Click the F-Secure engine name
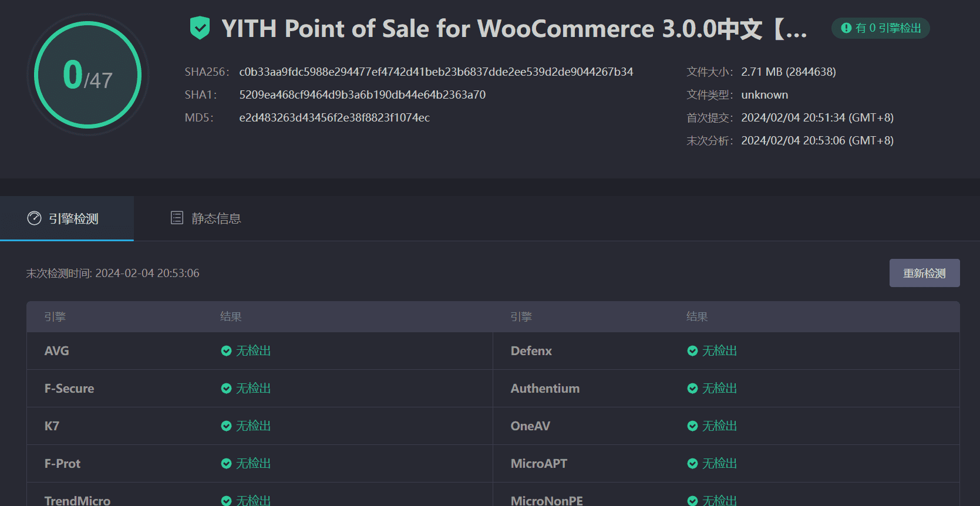The image size is (980, 506). click(x=69, y=389)
